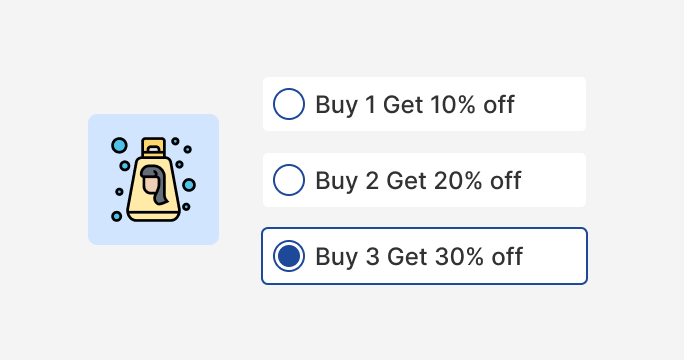Click the highlighted 30% off offer card
This screenshot has height=360, width=684.
pos(424,256)
